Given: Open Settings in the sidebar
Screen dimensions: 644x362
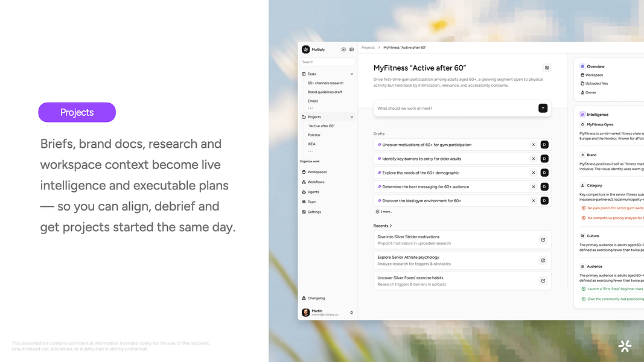Looking at the screenshot, I should click(x=311, y=212).
